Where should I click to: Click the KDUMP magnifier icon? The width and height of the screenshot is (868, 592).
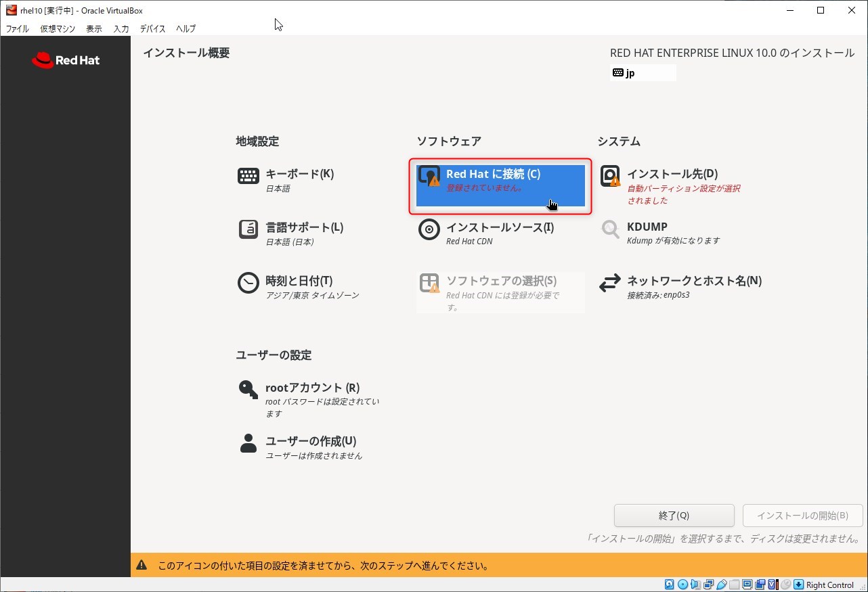[610, 229]
